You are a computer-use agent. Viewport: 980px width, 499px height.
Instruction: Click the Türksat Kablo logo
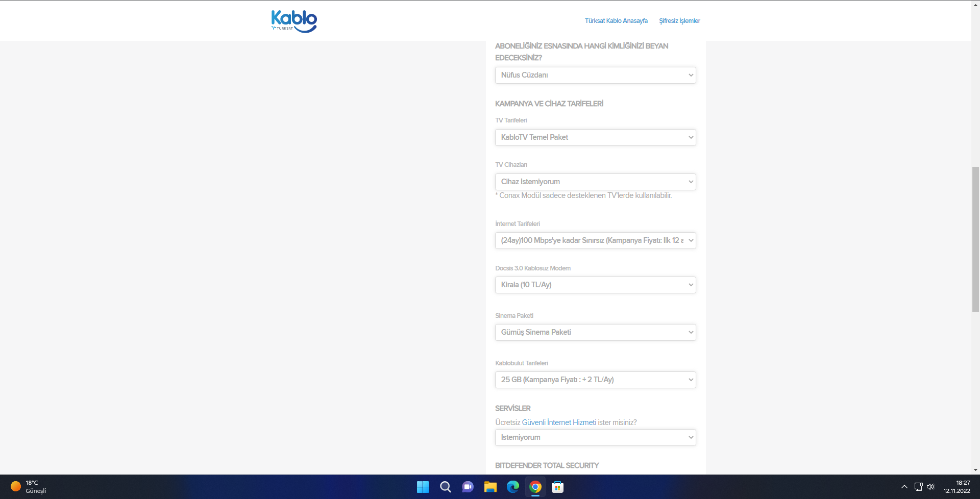(x=293, y=21)
